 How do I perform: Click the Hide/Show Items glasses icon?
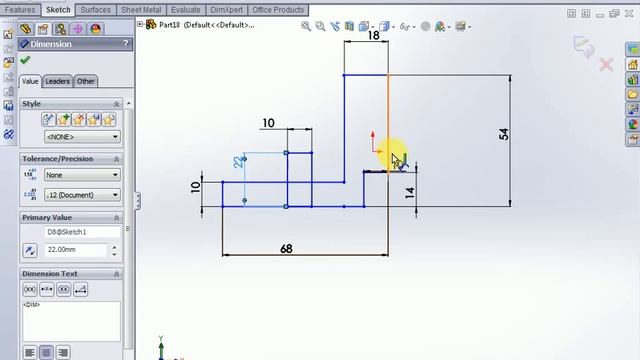coord(404,27)
